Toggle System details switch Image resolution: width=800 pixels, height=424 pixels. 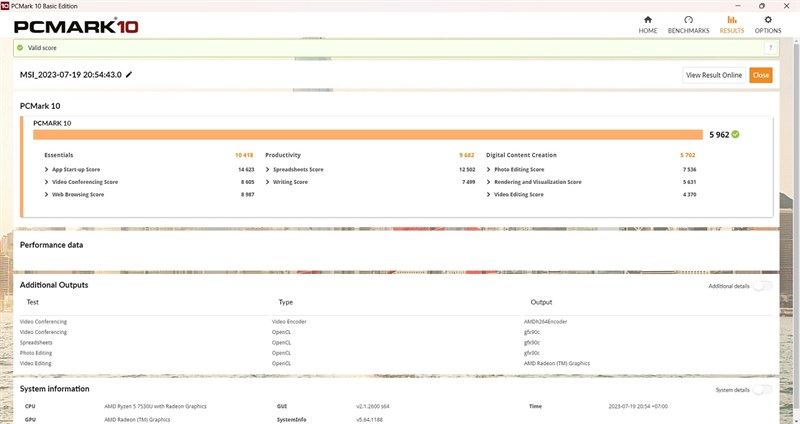(x=763, y=390)
